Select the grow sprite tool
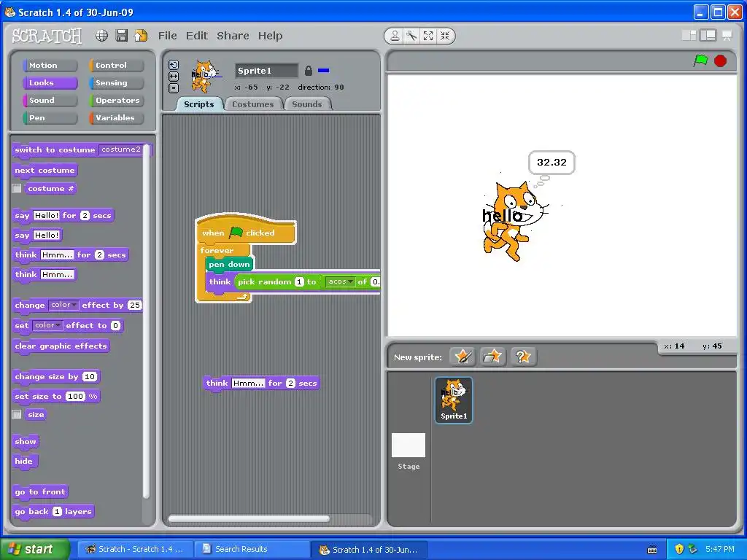 [428, 36]
